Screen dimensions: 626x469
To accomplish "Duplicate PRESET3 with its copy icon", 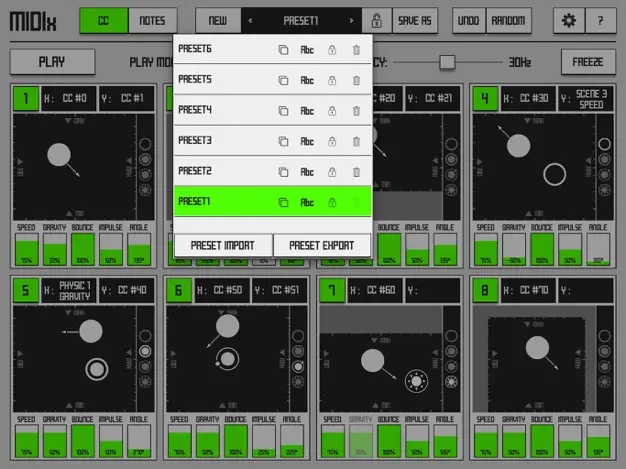I will click(283, 141).
